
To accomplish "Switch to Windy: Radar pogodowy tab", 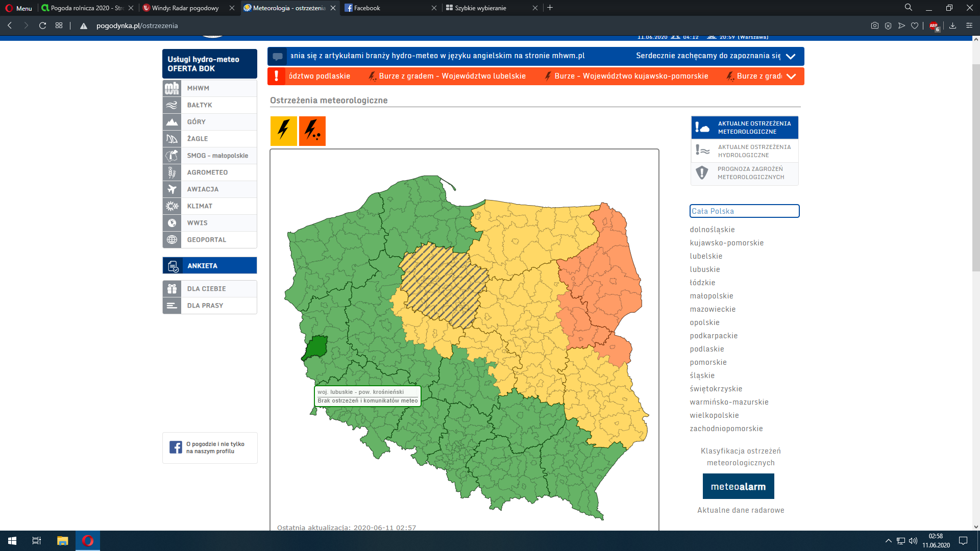I will [185, 8].
